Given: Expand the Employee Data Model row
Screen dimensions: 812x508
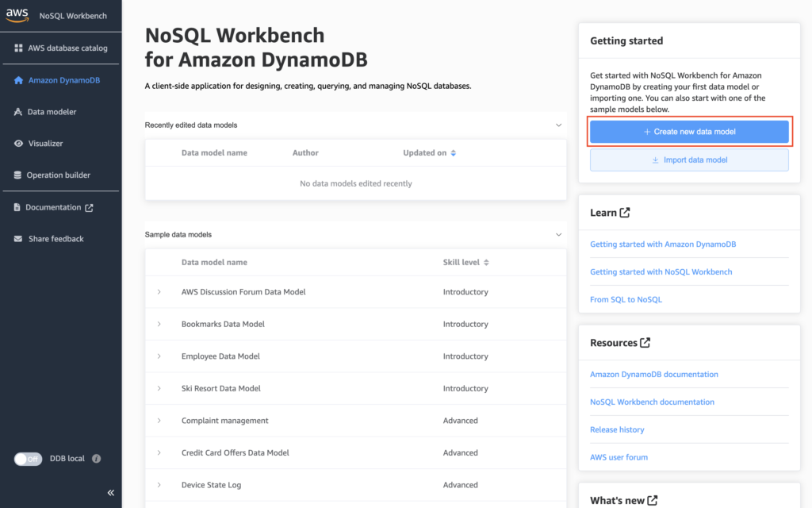Looking at the screenshot, I should pos(160,356).
